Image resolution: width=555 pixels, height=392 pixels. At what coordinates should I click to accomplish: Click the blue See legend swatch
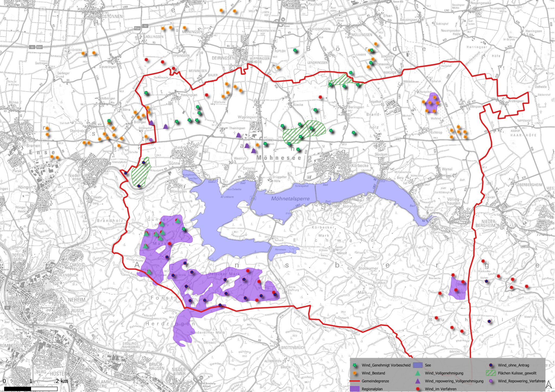(418, 365)
